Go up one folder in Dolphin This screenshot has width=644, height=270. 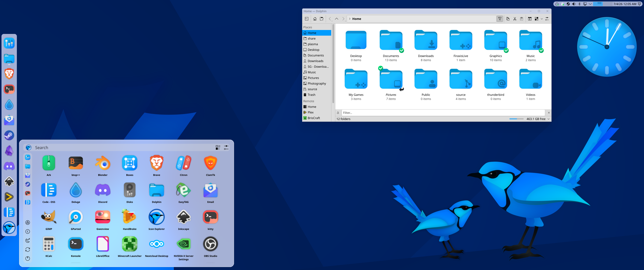pos(336,19)
